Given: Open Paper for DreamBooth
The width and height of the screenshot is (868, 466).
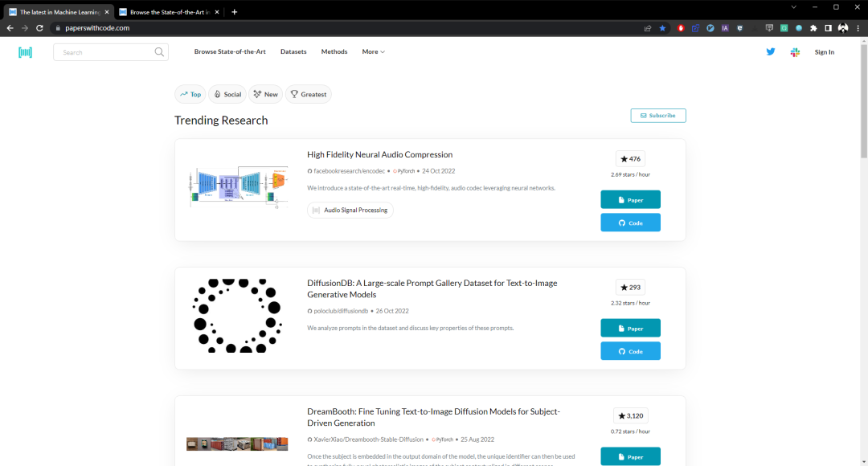Looking at the screenshot, I should (631, 456).
